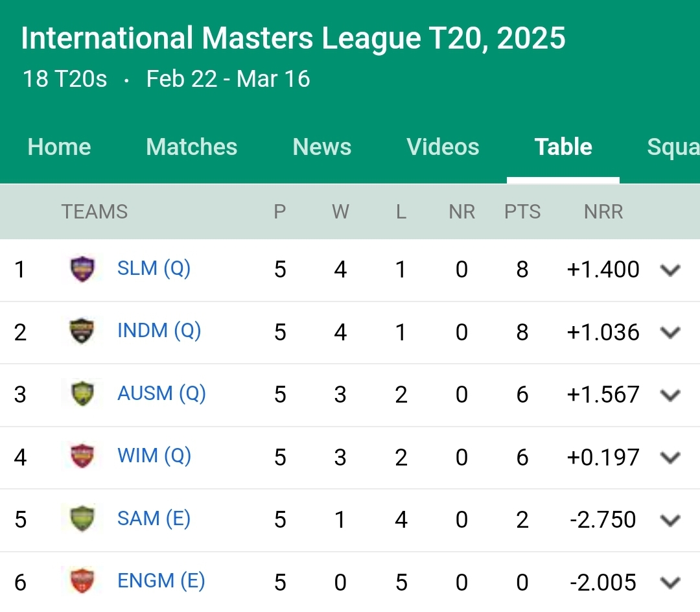Open the Squads tab
Viewport: 700px width, 612px height.
pyautogui.click(x=673, y=147)
